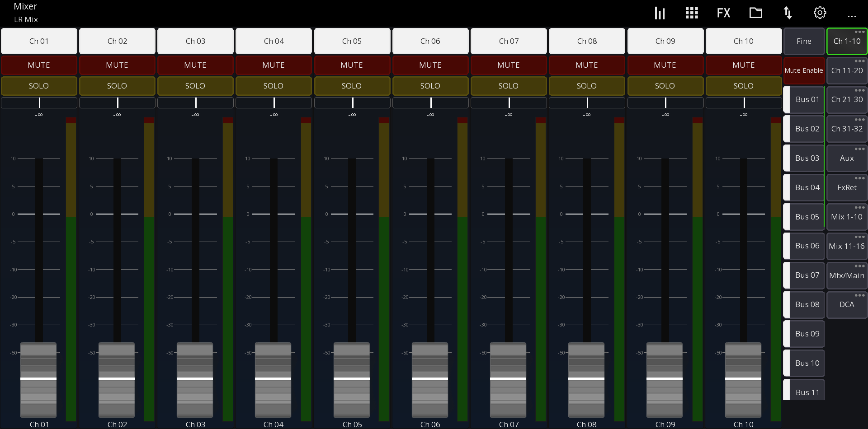
Task: Select Bus 05
Action: pos(807,217)
